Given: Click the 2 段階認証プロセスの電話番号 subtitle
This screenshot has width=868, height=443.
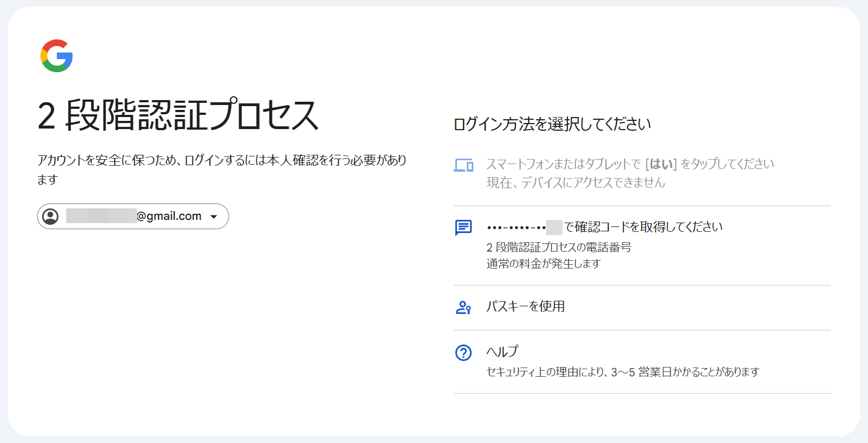Looking at the screenshot, I should pyautogui.click(x=559, y=247).
